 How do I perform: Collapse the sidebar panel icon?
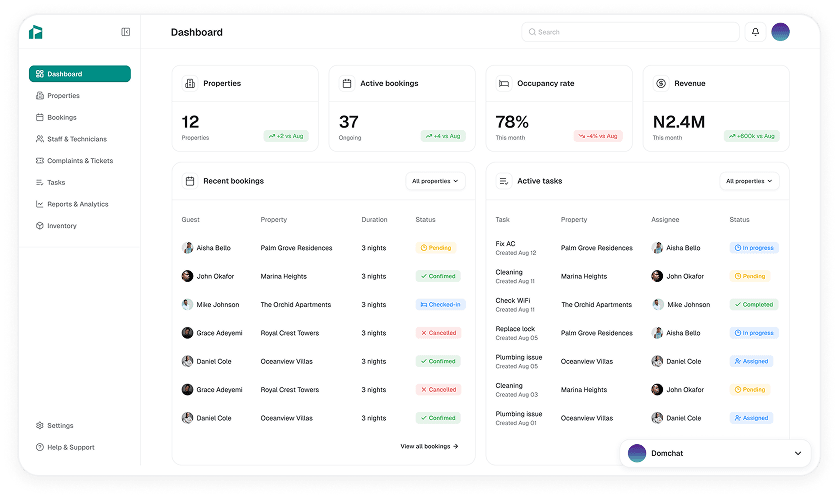click(x=126, y=32)
